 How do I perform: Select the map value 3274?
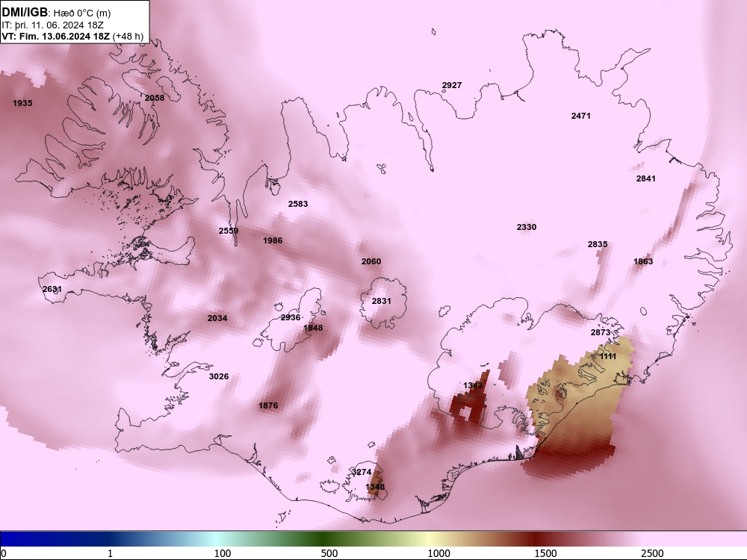[x=362, y=472]
